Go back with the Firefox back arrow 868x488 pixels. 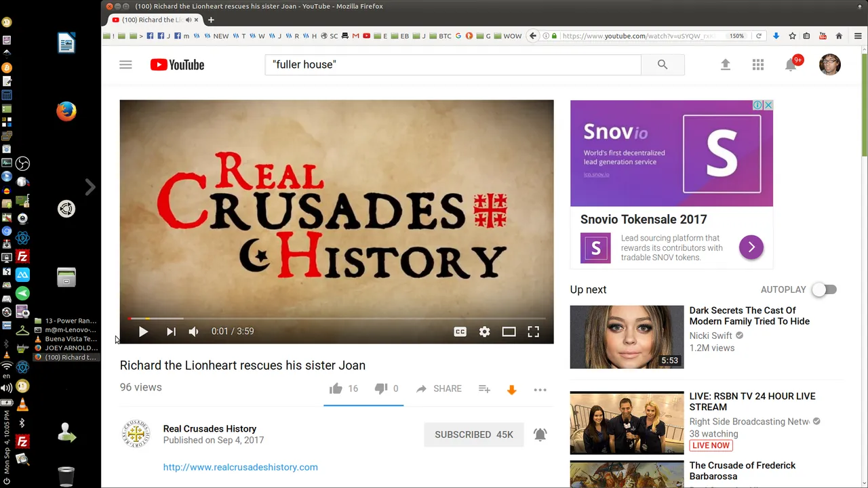533,36
